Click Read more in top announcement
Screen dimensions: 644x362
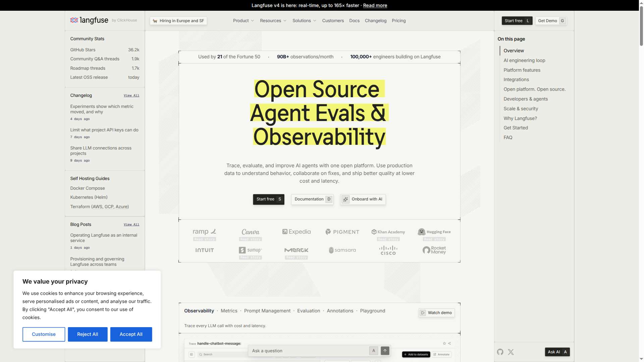[x=375, y=5]
